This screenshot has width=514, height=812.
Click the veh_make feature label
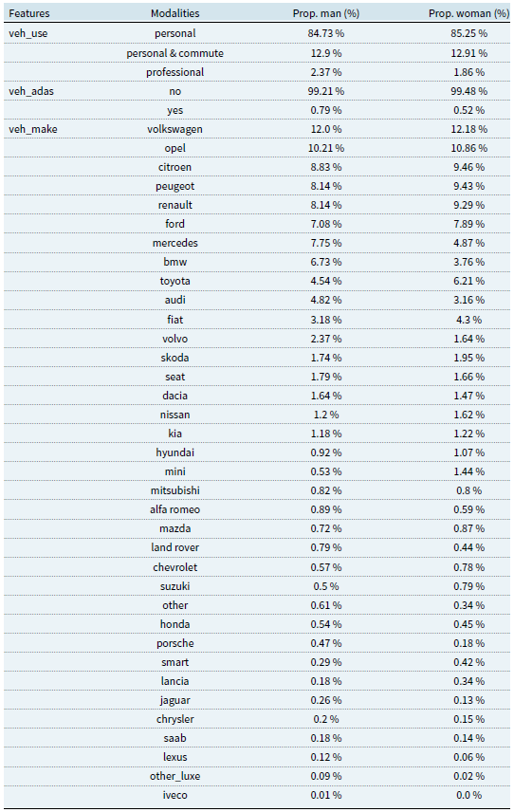click(33, 129)
